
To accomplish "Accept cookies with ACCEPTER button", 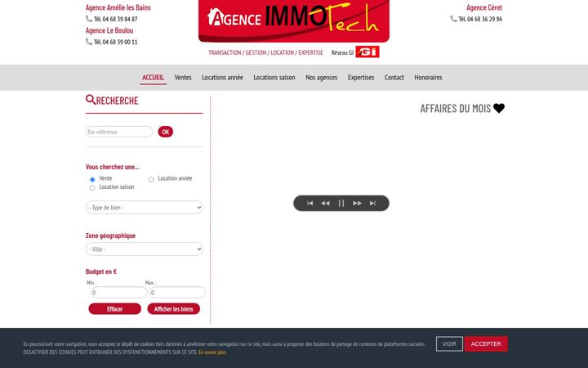I will point(486,344).
